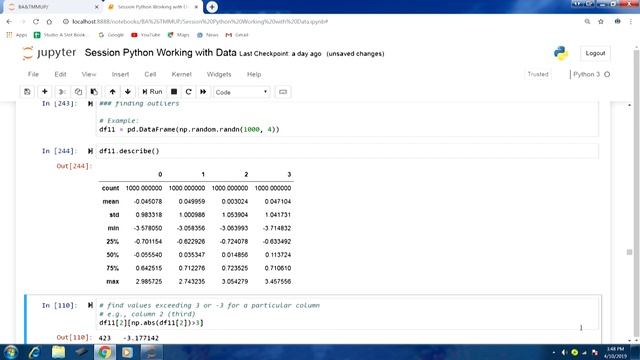
Task: Click code line df11[2][np.abs(df11[2])>3]
Action: click(x=151, y=323)
